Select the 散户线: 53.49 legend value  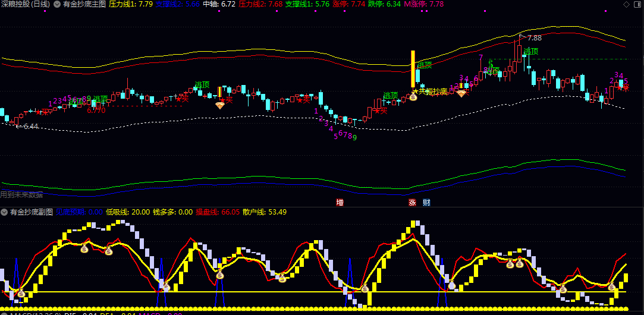[x=265, y=212]
